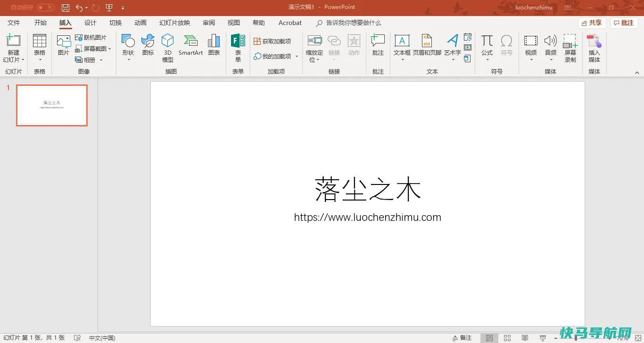Open Header and Footer (页眉和页脚)
This screenshot has width=644, height=343.
(x=427, y=46)
